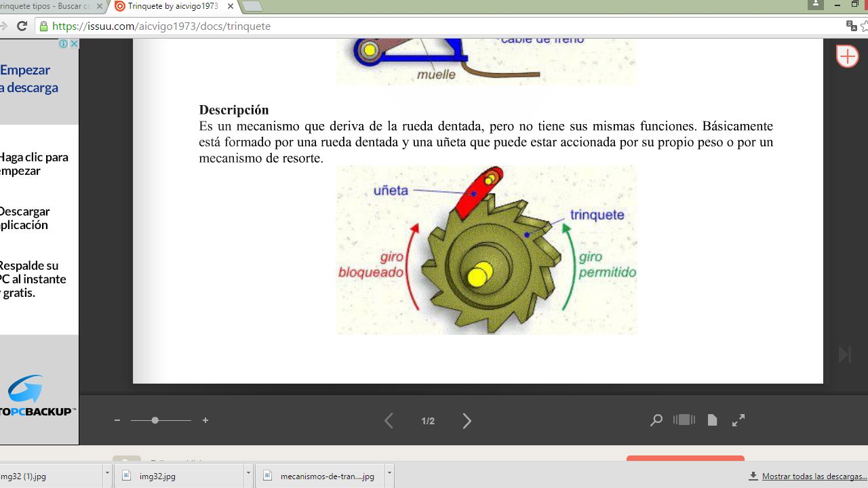Screen dimensions: 868x488
Task: Click Respalde su PC al instante text
Action: (33, 279)
